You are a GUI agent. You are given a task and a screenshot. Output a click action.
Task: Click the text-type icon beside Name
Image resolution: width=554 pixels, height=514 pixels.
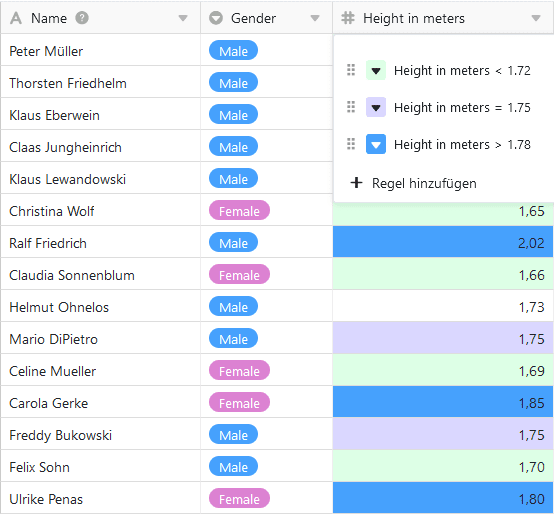coord(16,18)
